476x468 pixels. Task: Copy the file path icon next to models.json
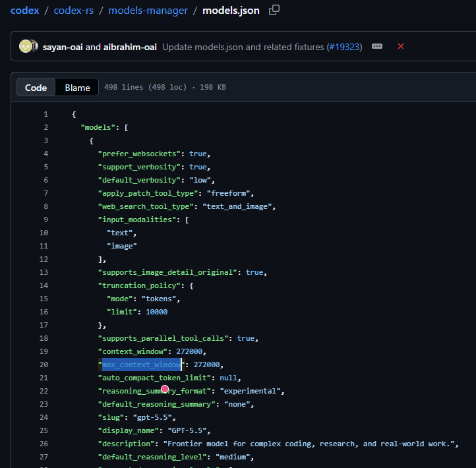(274, 10)
